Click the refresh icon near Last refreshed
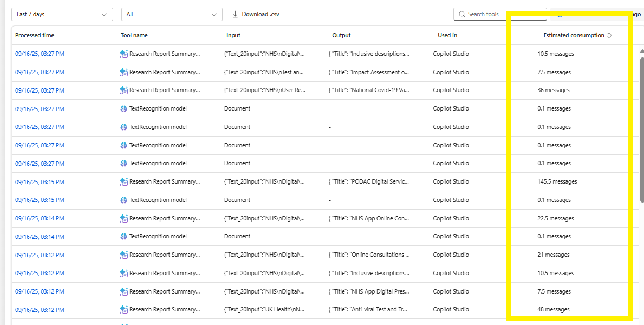Image resolution: width=644 pixels, height=325 pixels. coord(560,14)
